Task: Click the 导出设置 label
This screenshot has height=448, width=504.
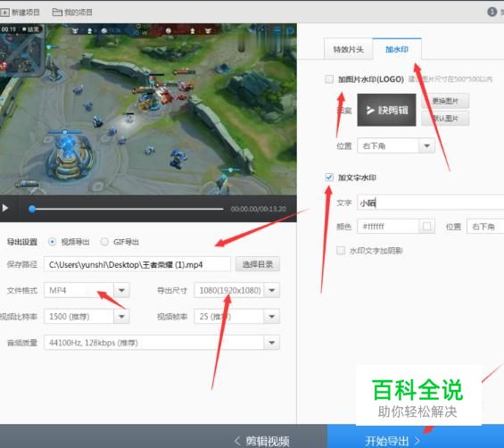Action: tap(22, 242)
